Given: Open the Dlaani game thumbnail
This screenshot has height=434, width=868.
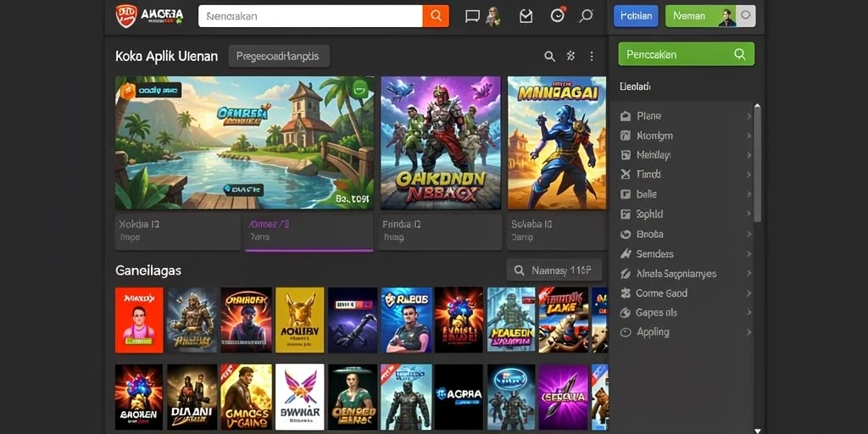Looking at the screenshot, I should tap(192, 397).
